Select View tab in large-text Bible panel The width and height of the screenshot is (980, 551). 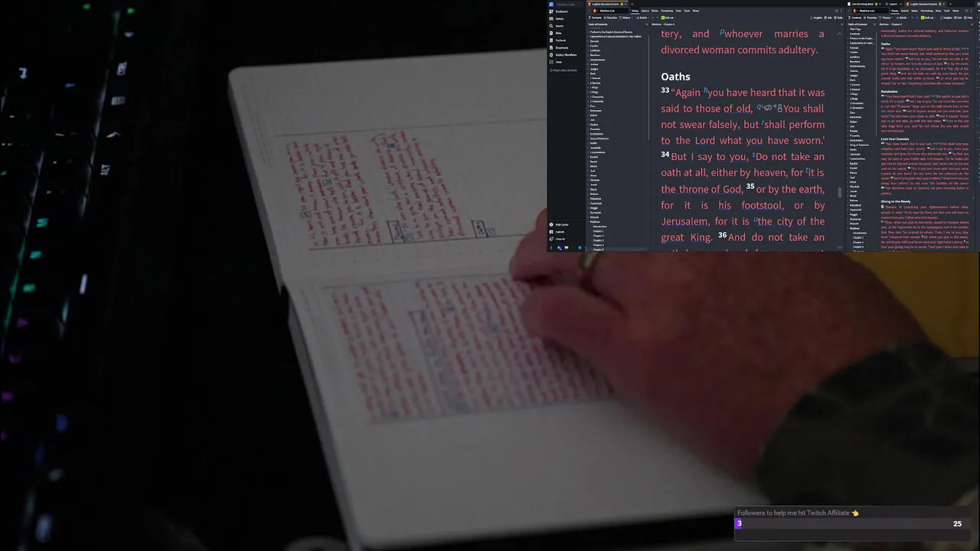(x=678, y=11)
